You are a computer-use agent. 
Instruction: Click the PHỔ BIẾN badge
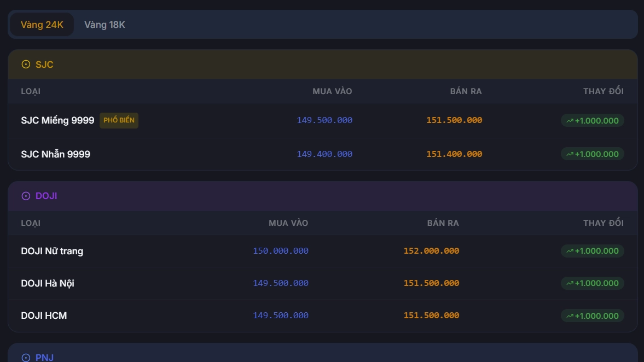(119, 120)
